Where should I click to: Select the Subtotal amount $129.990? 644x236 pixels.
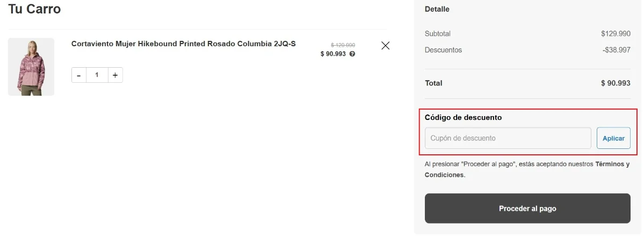(616, 33)
